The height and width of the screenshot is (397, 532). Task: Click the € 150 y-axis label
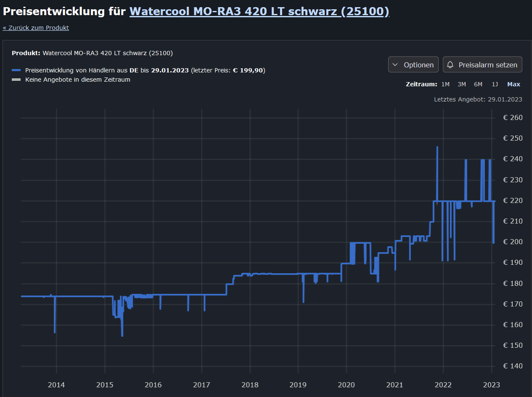(x=513, y=345)
